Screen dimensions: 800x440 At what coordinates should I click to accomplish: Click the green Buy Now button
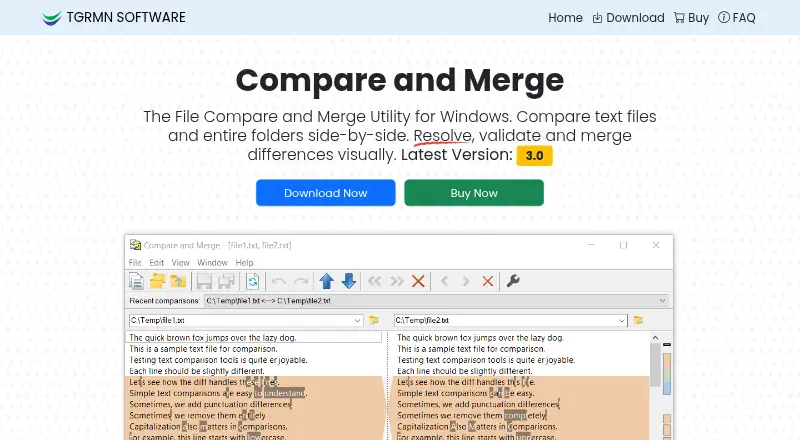pos(474,193)
